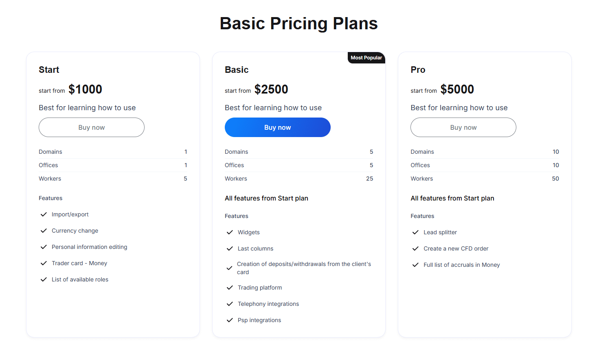Click Buy now on the Start plan
Viewport: 599px width, 364px height.
[91, 127]
